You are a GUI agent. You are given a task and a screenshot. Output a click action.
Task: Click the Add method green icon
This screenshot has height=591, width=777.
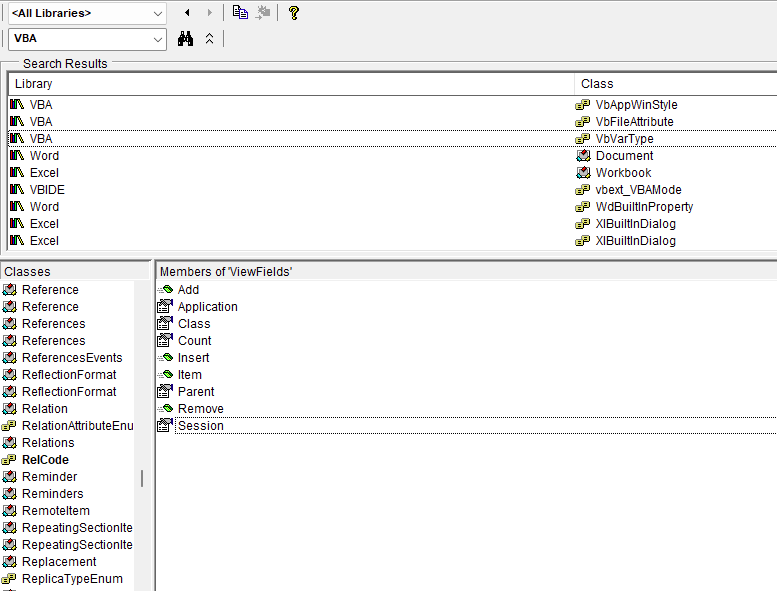165,289
